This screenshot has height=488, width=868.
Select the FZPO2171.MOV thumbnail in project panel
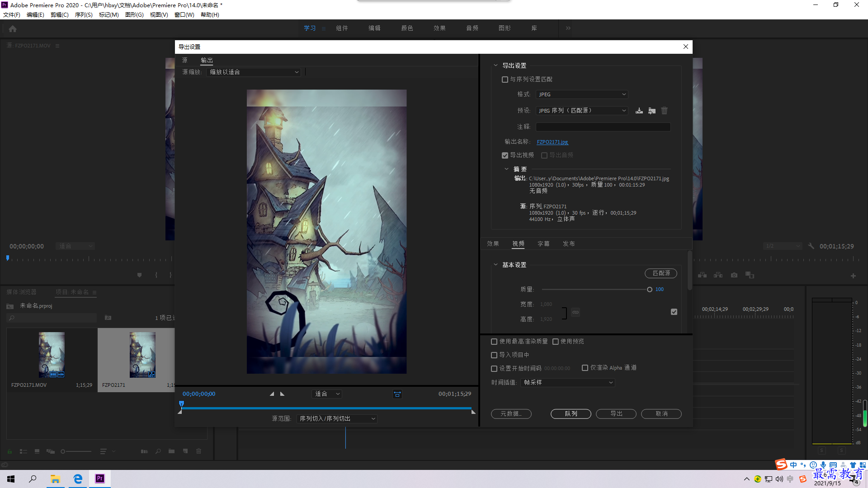click(x=52, y=355)
